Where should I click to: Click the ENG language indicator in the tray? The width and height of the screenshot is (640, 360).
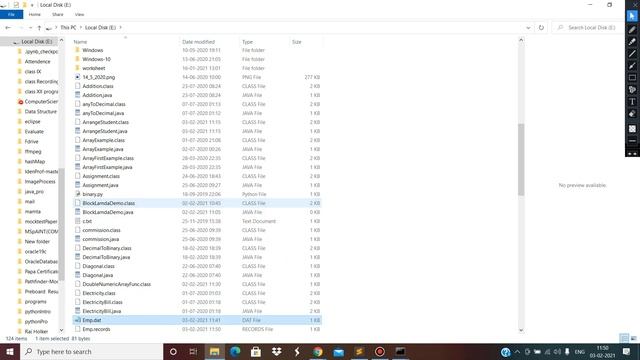coord(580,351)
